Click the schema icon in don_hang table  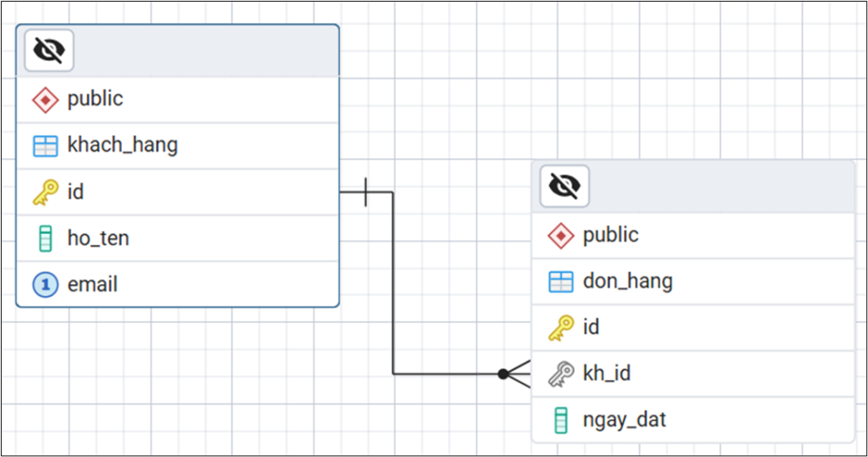coord(560,236)
